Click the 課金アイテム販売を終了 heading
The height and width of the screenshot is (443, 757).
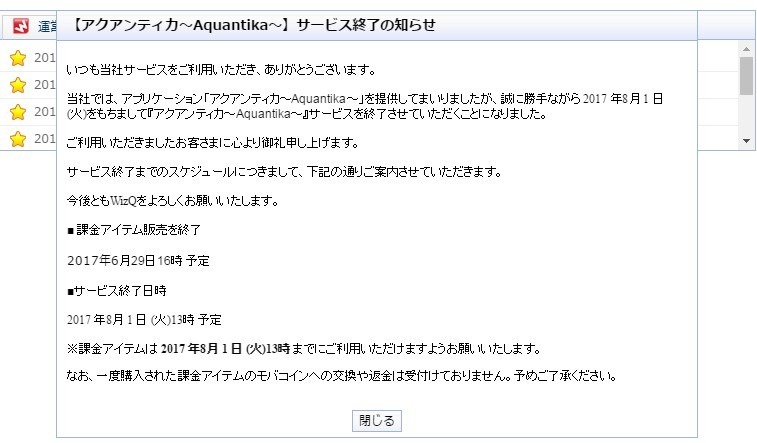(134, 230)
